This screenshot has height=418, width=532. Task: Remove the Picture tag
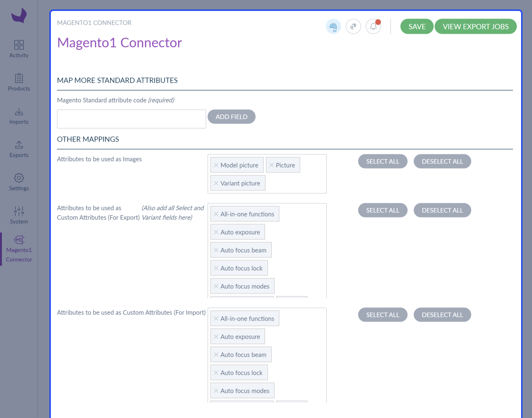coord(271,165)
